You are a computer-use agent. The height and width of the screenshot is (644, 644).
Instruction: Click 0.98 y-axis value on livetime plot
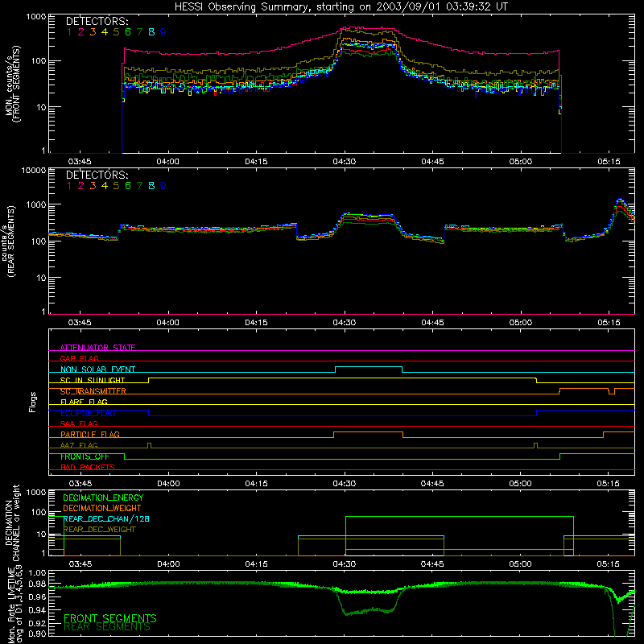pyautogui.click(x=37, y=584)
